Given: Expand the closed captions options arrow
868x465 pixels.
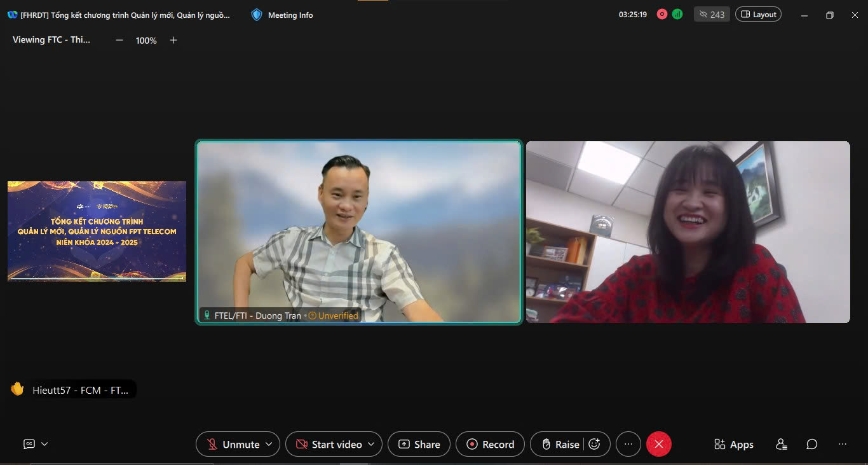Looking at the screenshot, I should click(44, 444).
